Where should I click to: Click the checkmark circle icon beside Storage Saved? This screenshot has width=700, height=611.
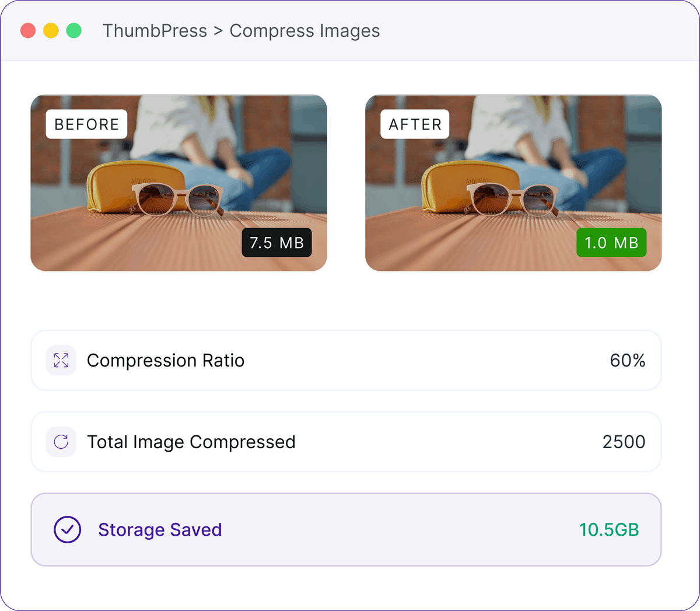click(68, 529)
